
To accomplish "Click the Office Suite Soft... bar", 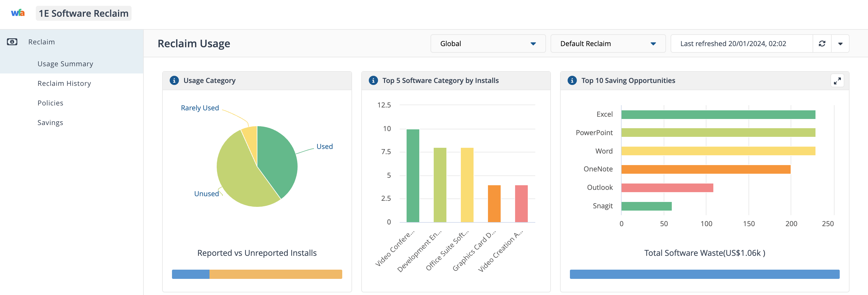I will [x=467, y=185].
